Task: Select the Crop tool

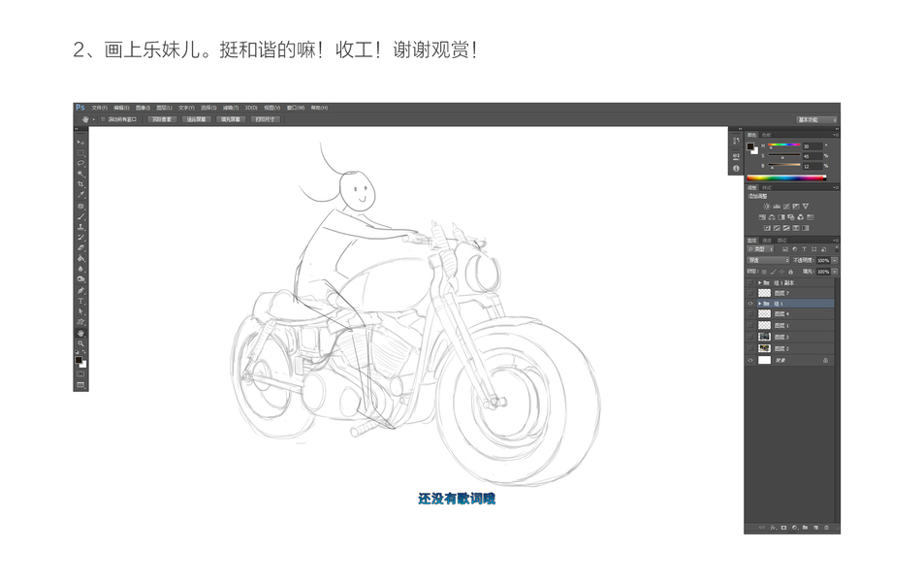Action: [x=80, y=184]
